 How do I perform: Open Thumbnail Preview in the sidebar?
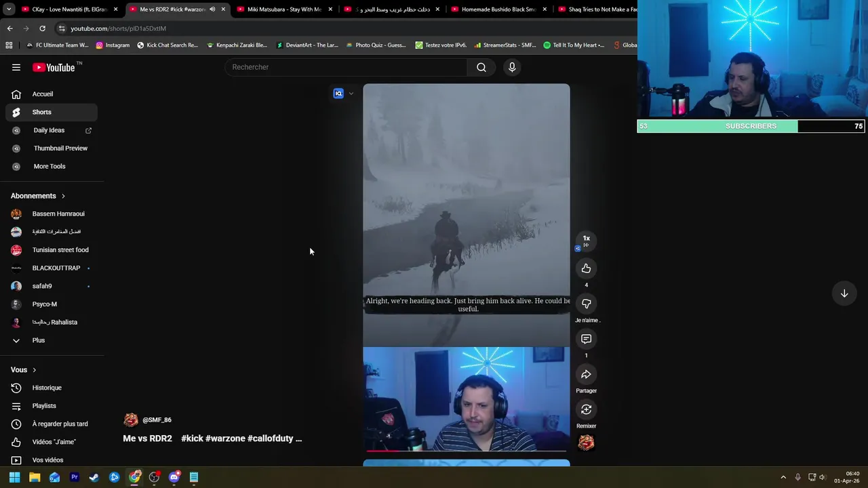(x=52, y=148)
